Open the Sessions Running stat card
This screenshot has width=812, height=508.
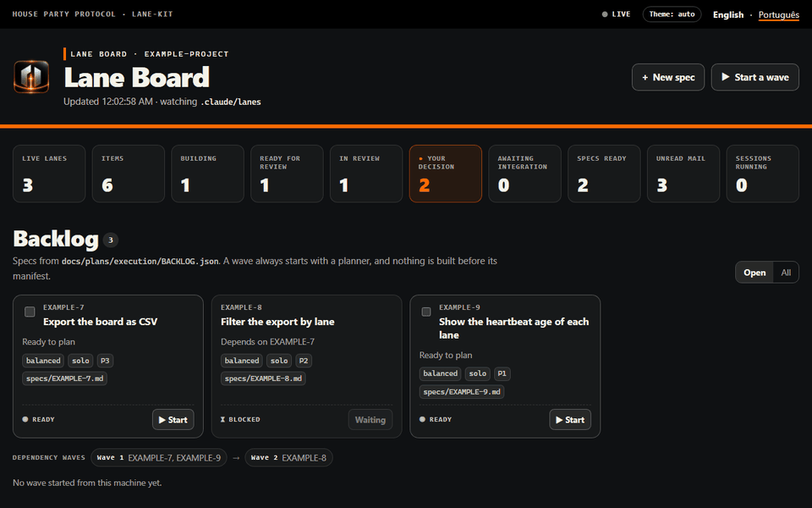762,174
